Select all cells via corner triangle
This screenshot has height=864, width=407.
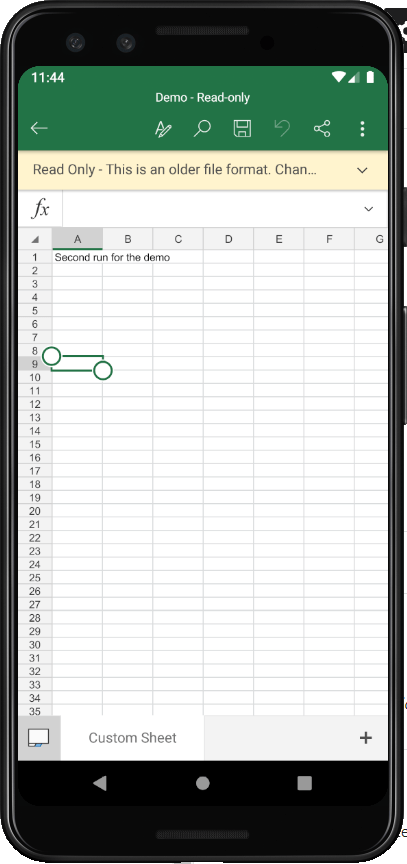click(x=35, y=239)
